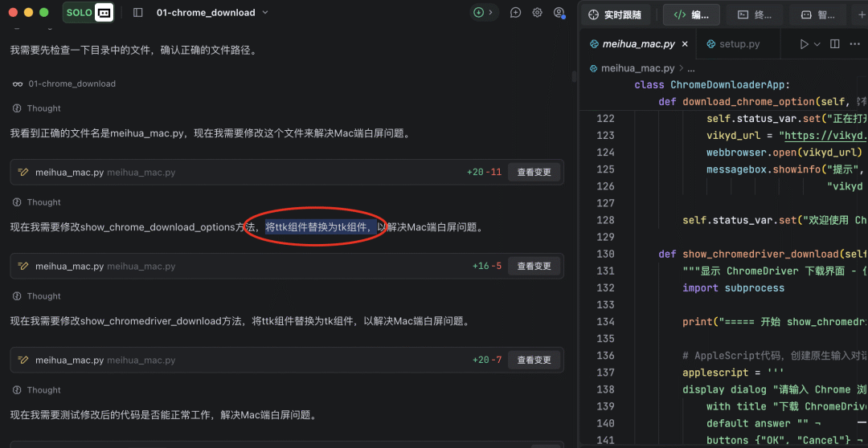The height and width of the screenshot is (448, 868).
Task: Open the run options dropdown arrow
Action: (817, 44)
